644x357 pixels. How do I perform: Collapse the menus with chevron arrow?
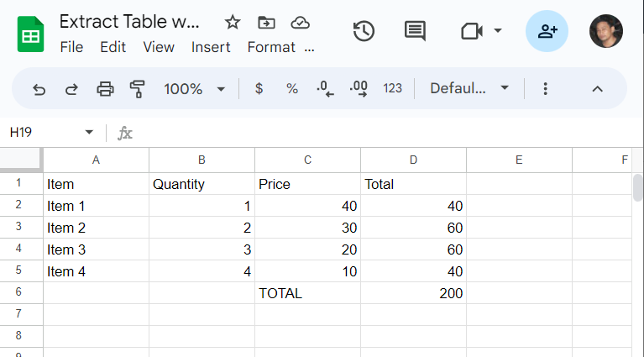tap(597, 89)
